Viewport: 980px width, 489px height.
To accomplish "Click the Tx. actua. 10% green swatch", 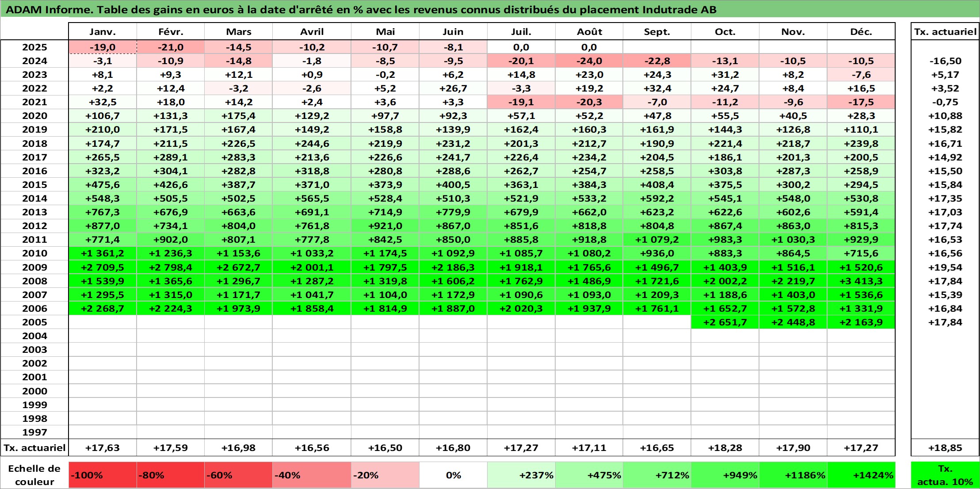I will pos(945,475).
